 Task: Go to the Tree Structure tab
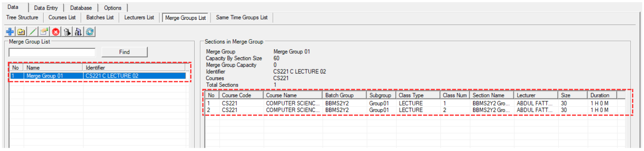(22, 18)
